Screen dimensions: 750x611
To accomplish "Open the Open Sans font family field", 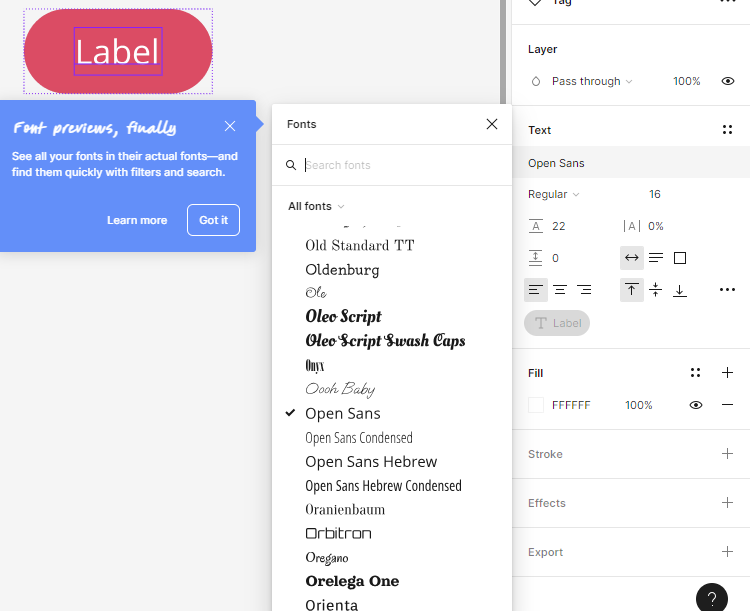I will (x=631, y=163).
